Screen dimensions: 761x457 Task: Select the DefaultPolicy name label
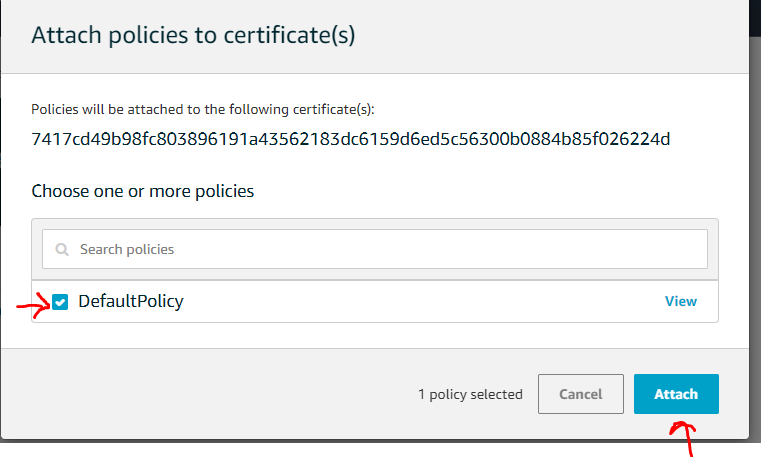[x=131, y=301]
